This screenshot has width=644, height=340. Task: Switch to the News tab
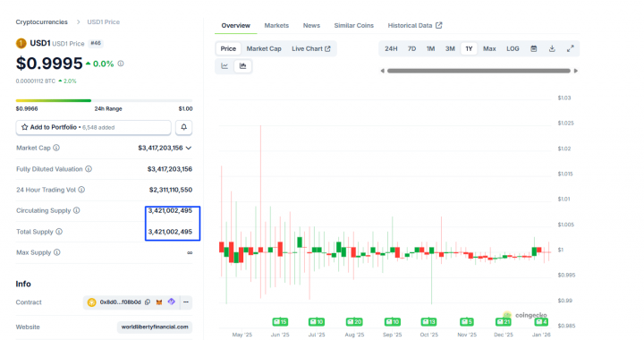click(x=311, y=25)
